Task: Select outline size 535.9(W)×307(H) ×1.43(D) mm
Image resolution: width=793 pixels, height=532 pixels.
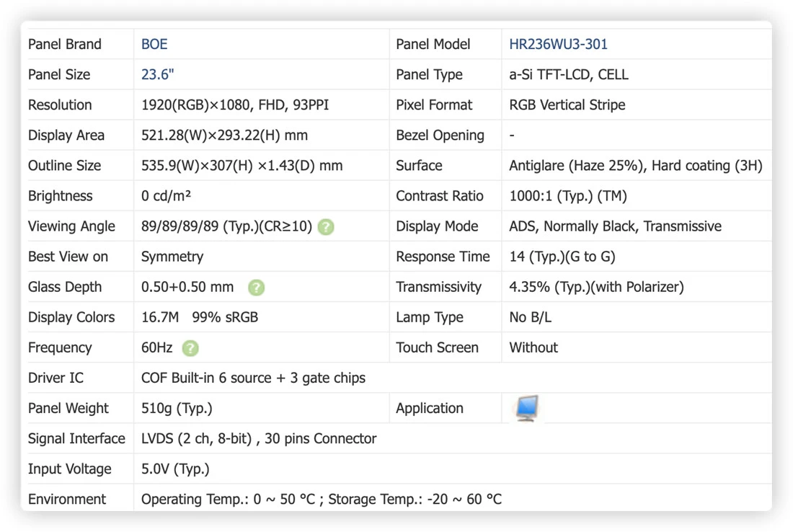Action: [242, 165]
